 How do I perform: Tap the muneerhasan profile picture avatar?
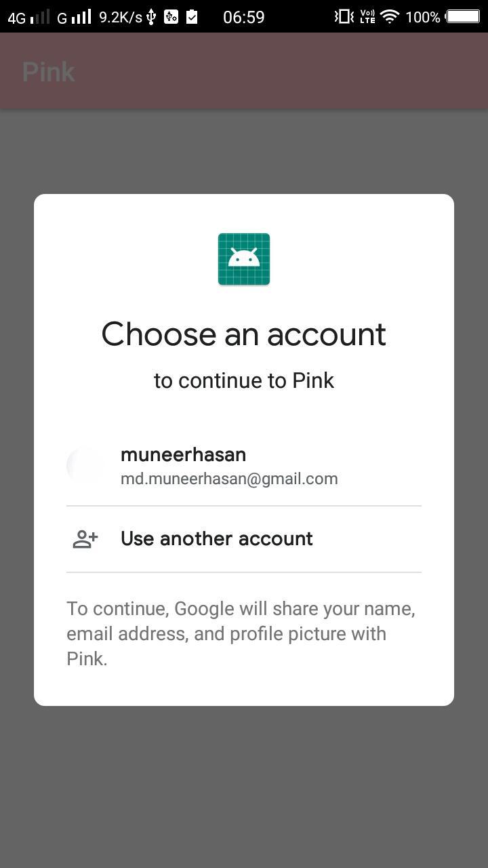click(x=85, y=466)
